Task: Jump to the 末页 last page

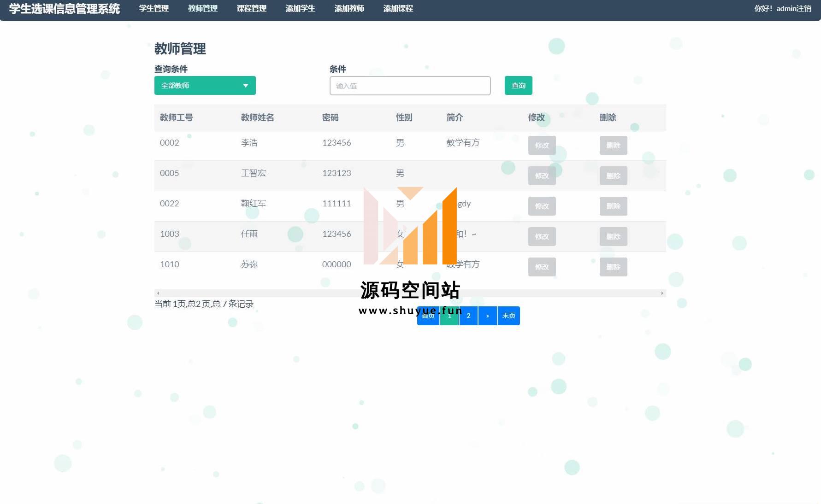Action: 509,316
